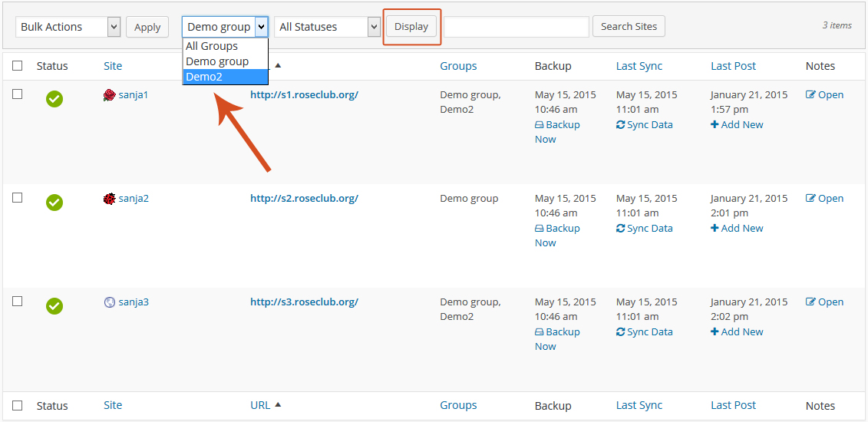Choose Demo2 from the group list

point(226,77)
